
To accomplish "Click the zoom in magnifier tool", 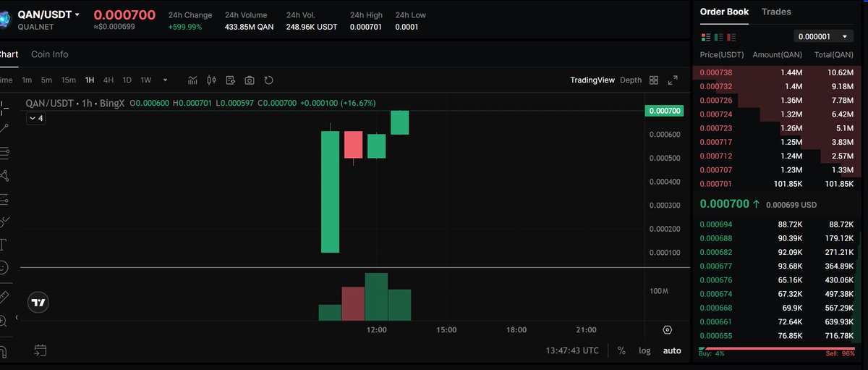I will pos(4,320).
